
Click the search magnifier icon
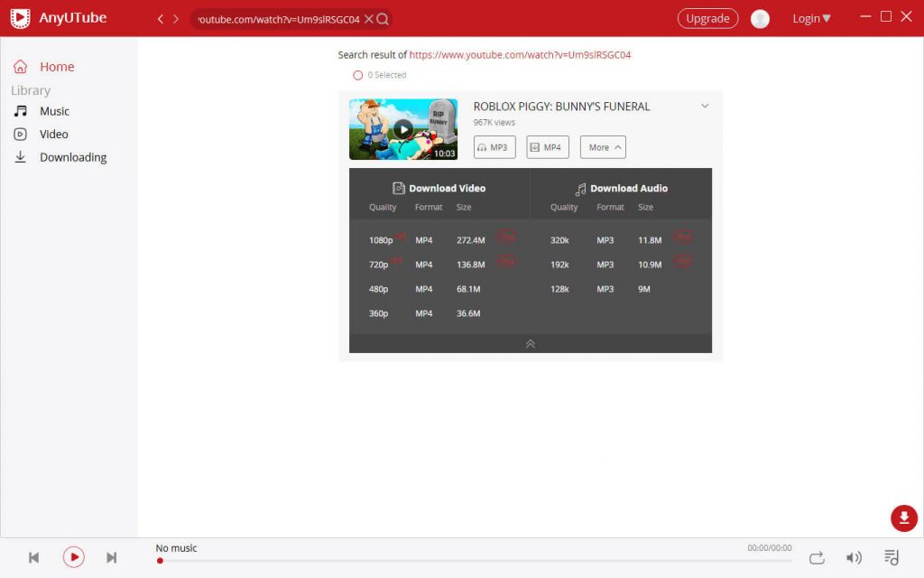tap(383, 19)
